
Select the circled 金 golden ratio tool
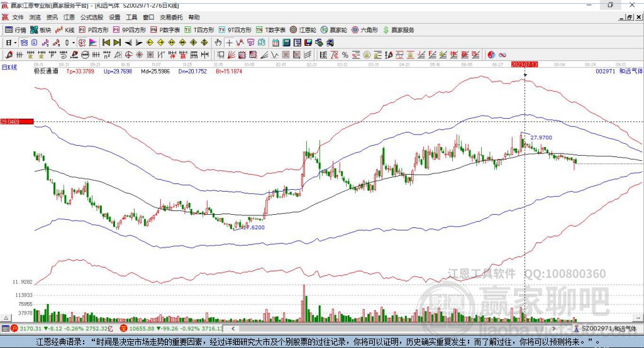pyautogui.click(x=367, y=55)
